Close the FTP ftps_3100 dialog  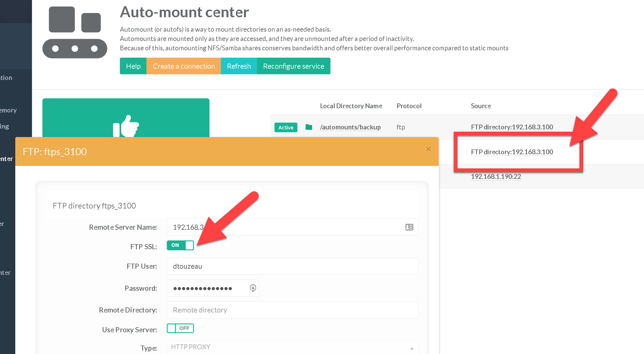pos(428,149)
